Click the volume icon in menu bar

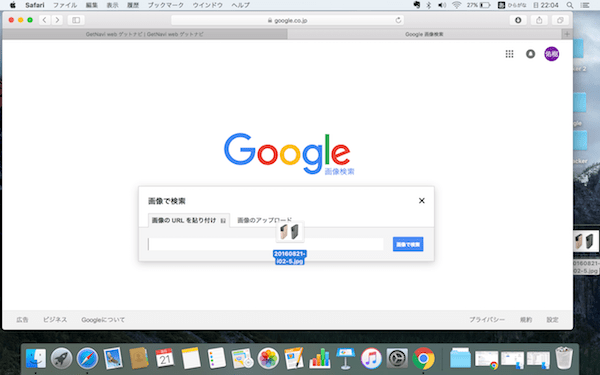(x=442, y=5)
